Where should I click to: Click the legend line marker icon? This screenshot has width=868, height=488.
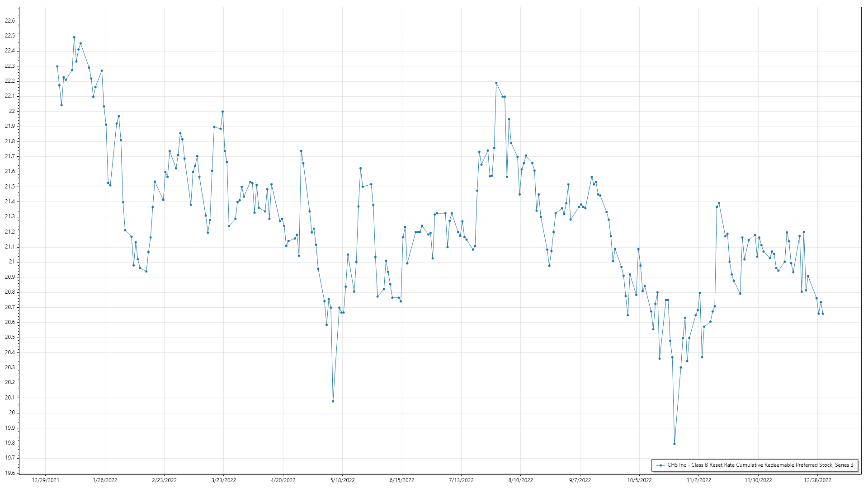tap(661, 465)
